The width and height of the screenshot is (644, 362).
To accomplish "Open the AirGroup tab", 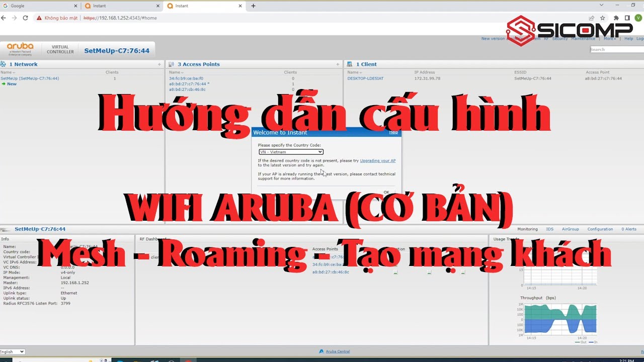I will coord(570,229).
